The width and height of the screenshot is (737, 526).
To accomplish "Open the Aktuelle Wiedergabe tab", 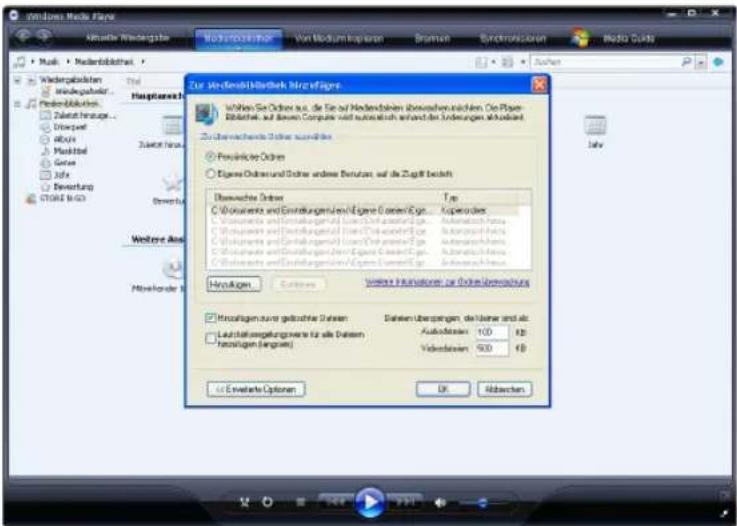I will (127, 38).
